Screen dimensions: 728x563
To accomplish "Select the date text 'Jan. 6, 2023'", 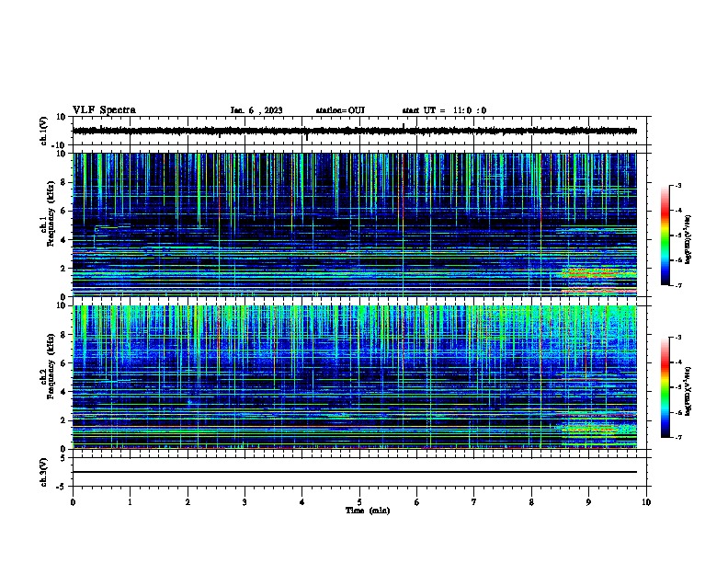I will (256, 110).
